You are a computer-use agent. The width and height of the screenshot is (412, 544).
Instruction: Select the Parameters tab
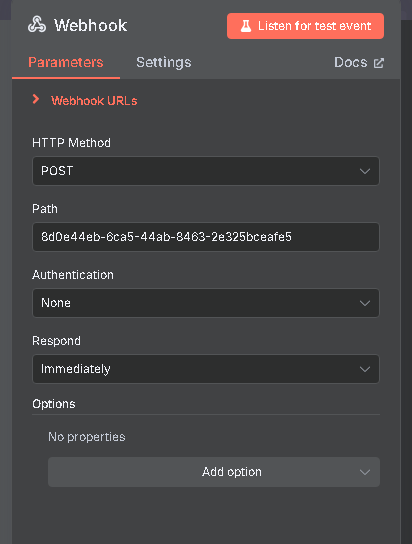(66, 62)
